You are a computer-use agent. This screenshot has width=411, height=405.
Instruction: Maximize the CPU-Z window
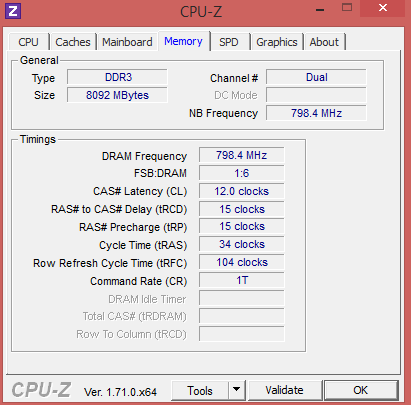(347, 7)
